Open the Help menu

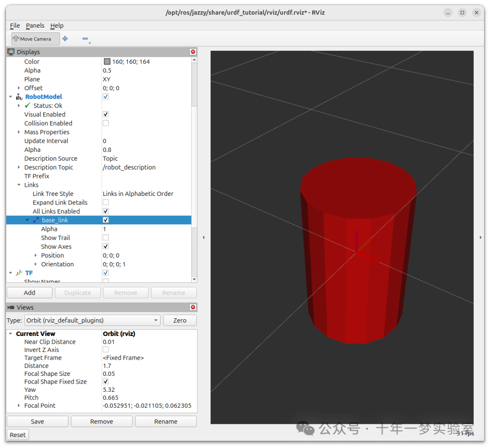pyautogui.click(x=57, y=25)
